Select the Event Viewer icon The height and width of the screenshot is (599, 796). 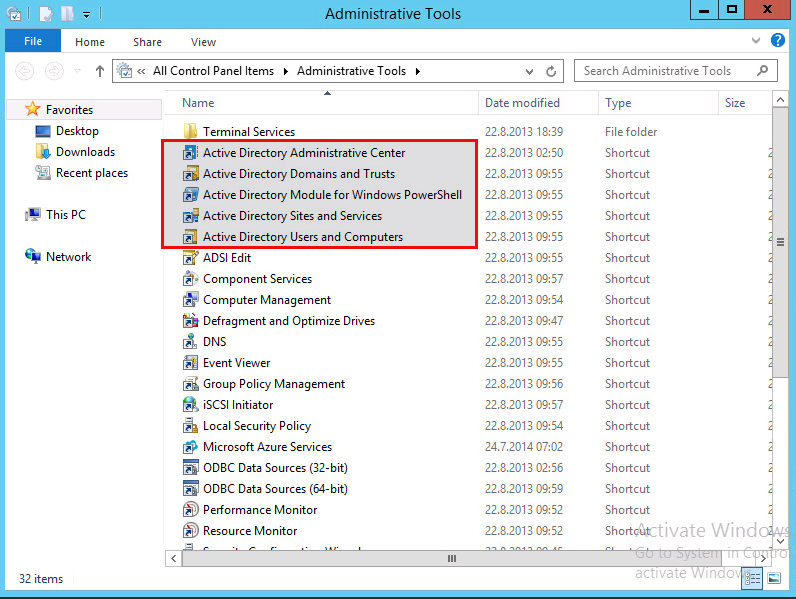[x=190, y=362]
